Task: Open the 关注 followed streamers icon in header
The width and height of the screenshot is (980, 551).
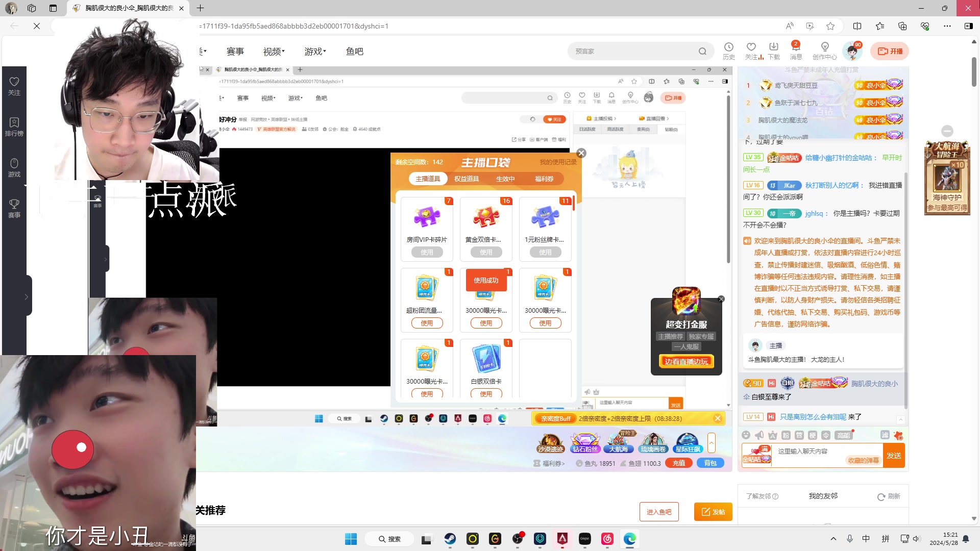Action: click(751, 51)
